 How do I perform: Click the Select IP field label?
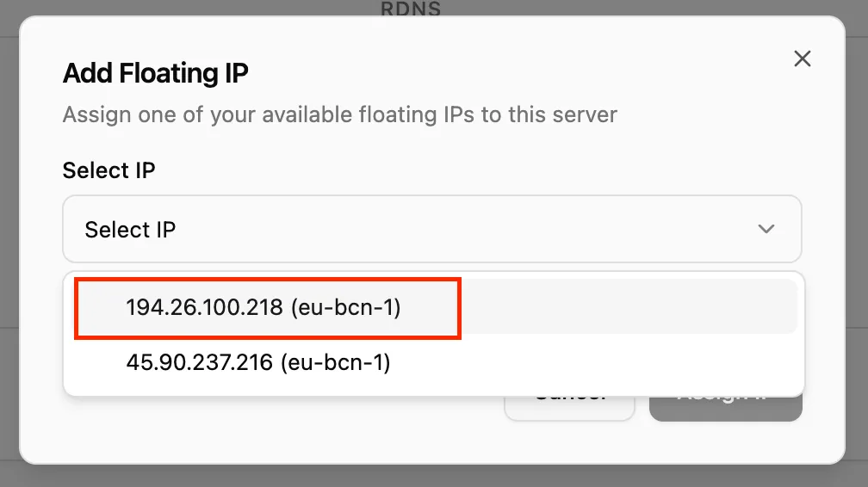[108, 170]
